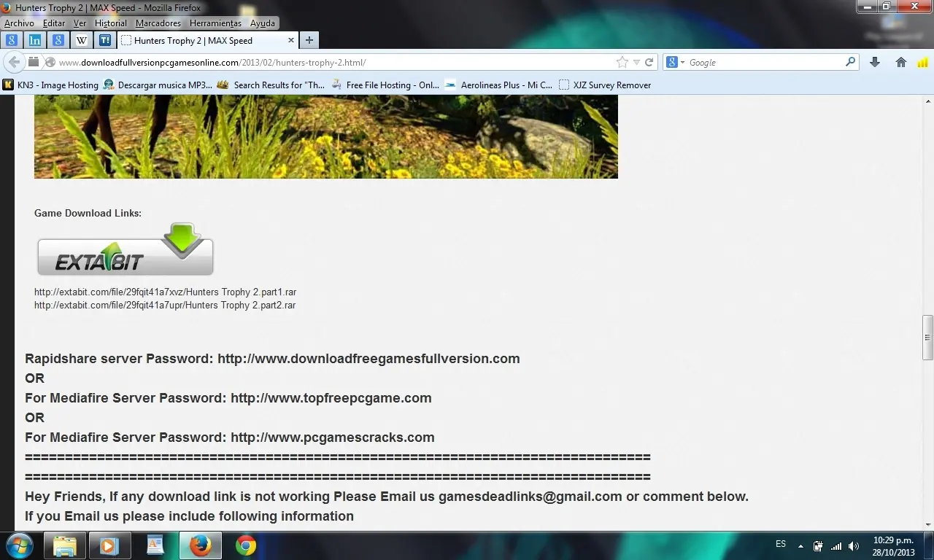Click the address bar URL field

click(x=336, y=63)
